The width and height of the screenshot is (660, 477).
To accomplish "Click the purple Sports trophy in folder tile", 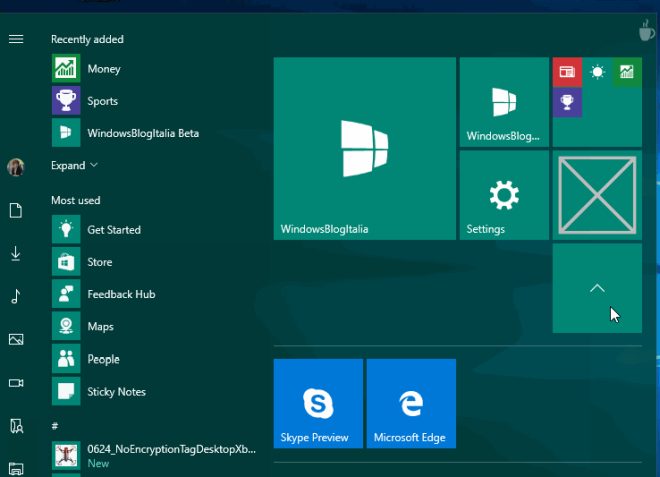I will [x=567, y=102].
